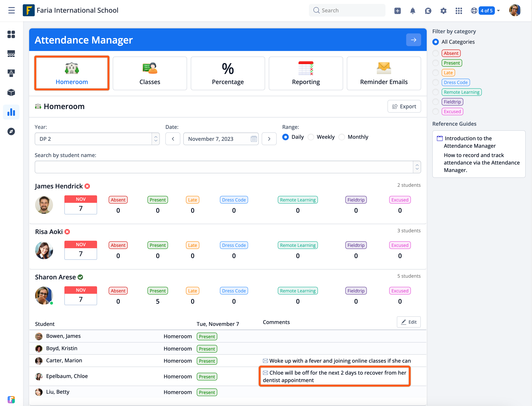Image resolution: width=532 pixels, height=406 pixels.
Task: Open the hamburger menu icon
Action: pyautogui.click(x=11, y=10)
